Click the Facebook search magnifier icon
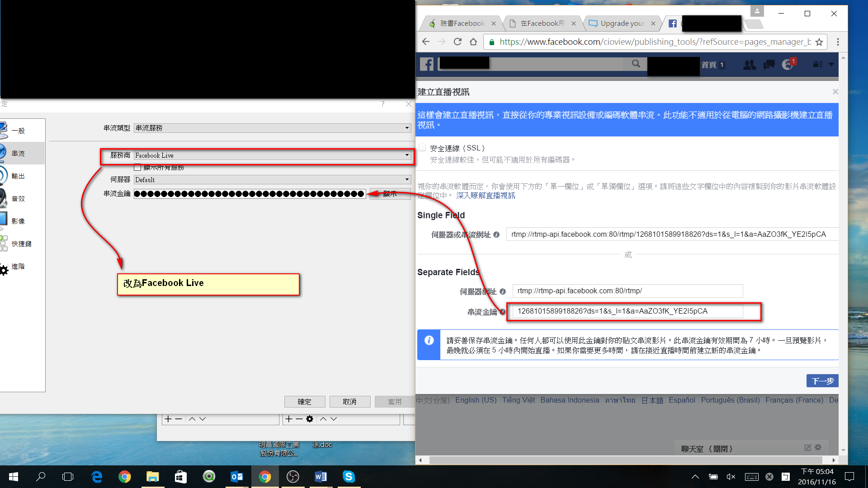Screen dimensions: 868x488 coord(636,64)
